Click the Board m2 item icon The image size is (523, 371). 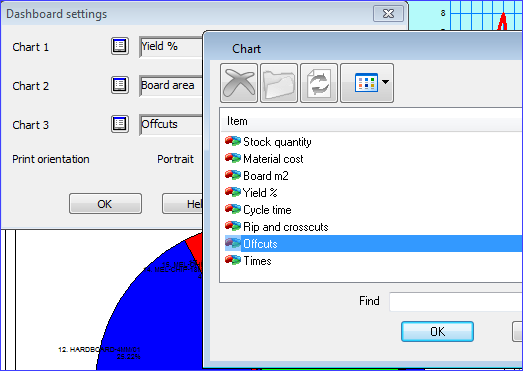pos(233,175)
